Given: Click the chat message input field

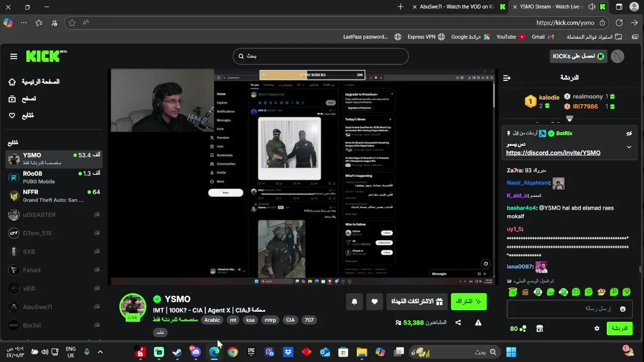Looking at the screenshot, I should [x=570, y=309].
